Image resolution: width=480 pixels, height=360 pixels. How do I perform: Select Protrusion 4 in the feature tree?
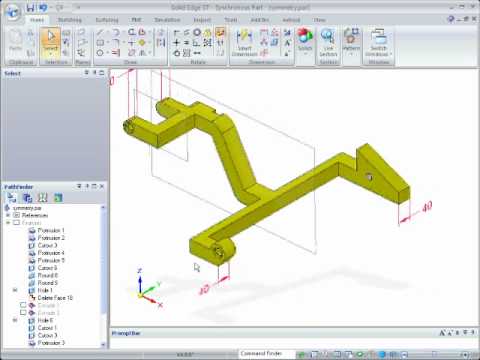[51, 253]
